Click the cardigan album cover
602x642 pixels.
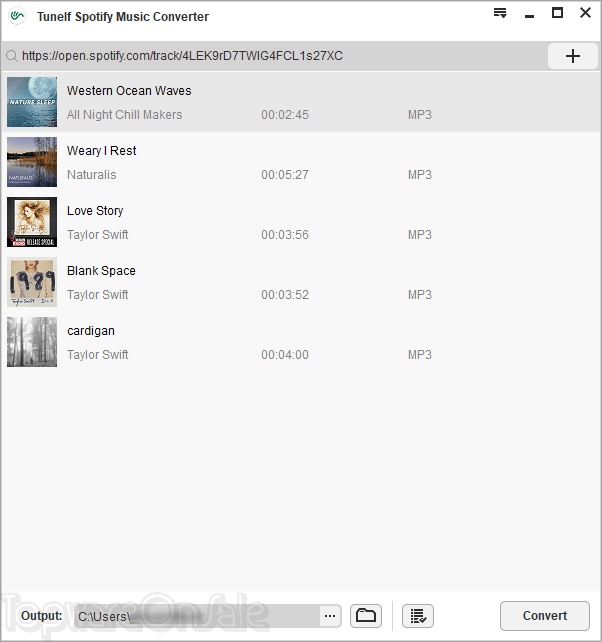(x=32, y=342)
